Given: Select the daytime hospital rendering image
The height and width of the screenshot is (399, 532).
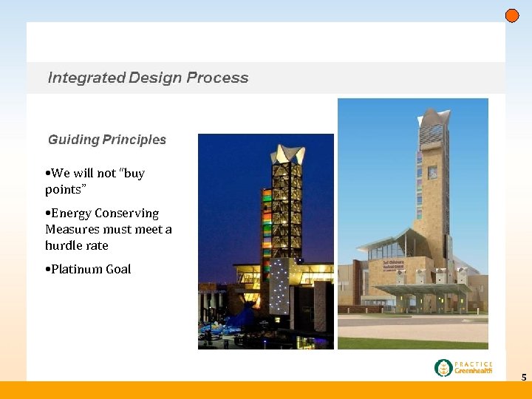Looking at the screenshot, I should (413, 224).
